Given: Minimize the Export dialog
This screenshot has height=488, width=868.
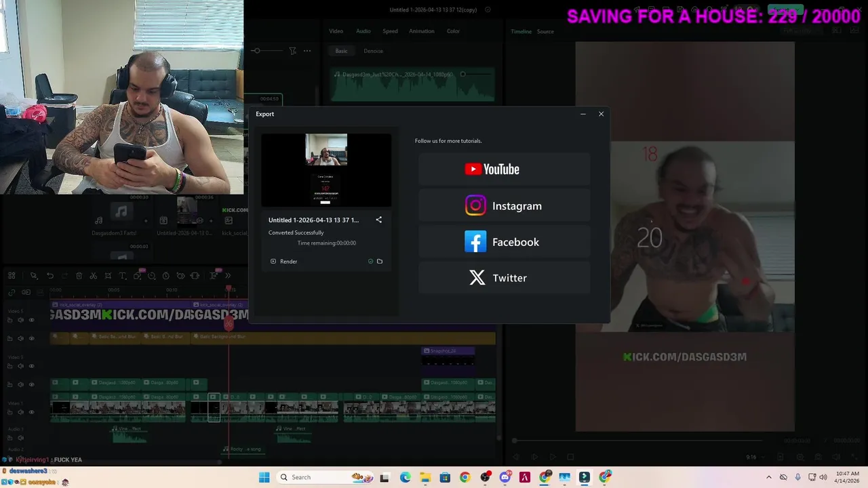Looking at the screenshot, I should [583, 114].
